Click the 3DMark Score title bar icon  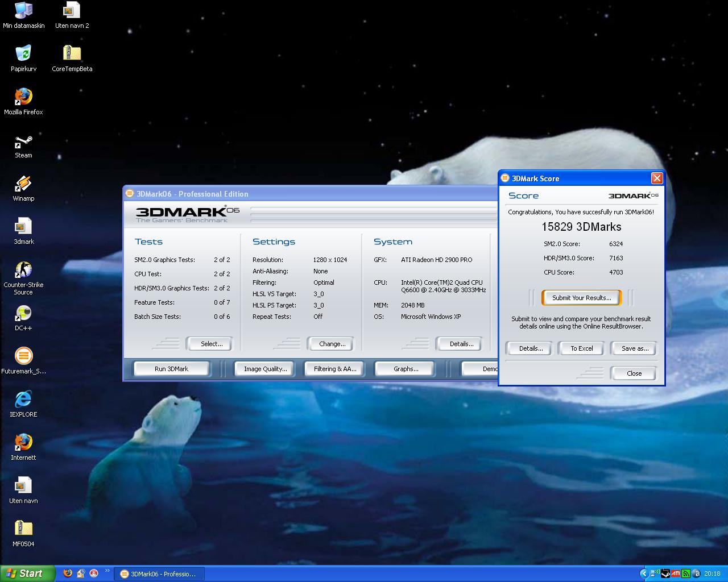505,178
